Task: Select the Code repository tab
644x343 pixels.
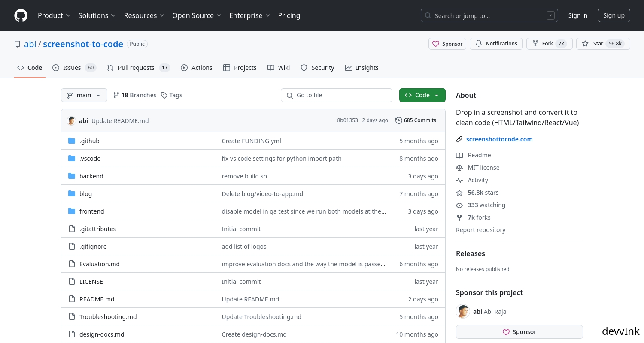Action: pos(30,68)
